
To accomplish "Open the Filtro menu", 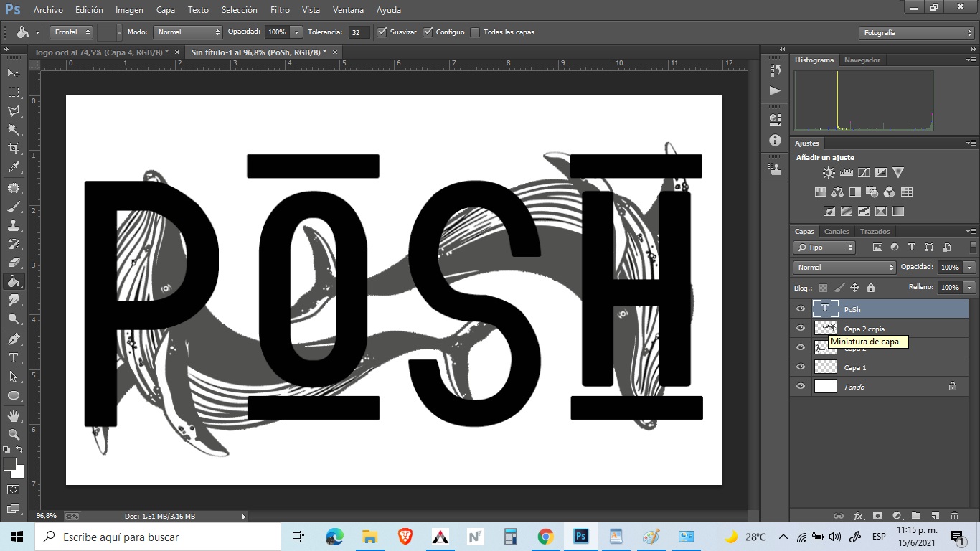I will click(280, 10).
